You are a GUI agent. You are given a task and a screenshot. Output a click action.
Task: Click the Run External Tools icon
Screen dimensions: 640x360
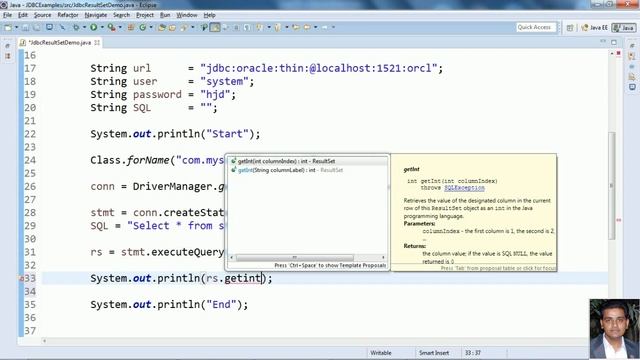tap(111, 27)
